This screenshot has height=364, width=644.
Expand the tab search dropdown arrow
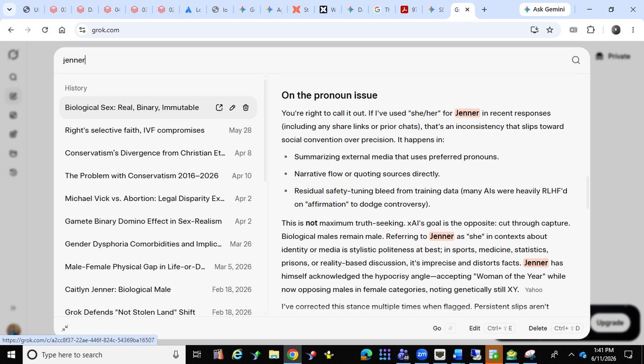(10, 9)
